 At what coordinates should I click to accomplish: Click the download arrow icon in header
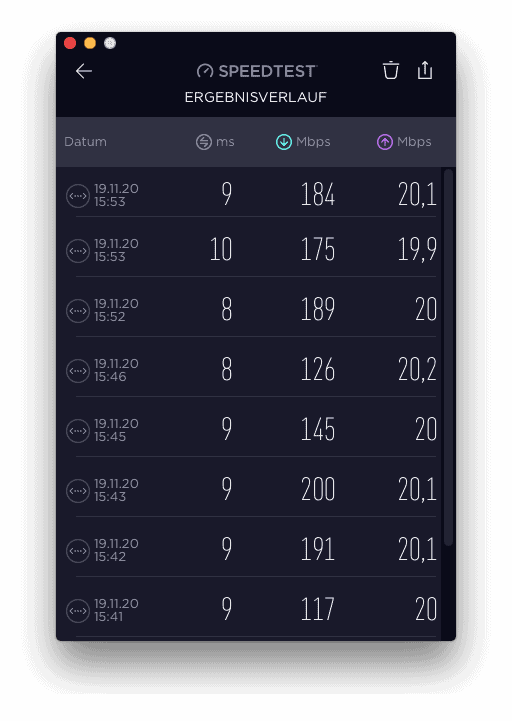[284, 142]
